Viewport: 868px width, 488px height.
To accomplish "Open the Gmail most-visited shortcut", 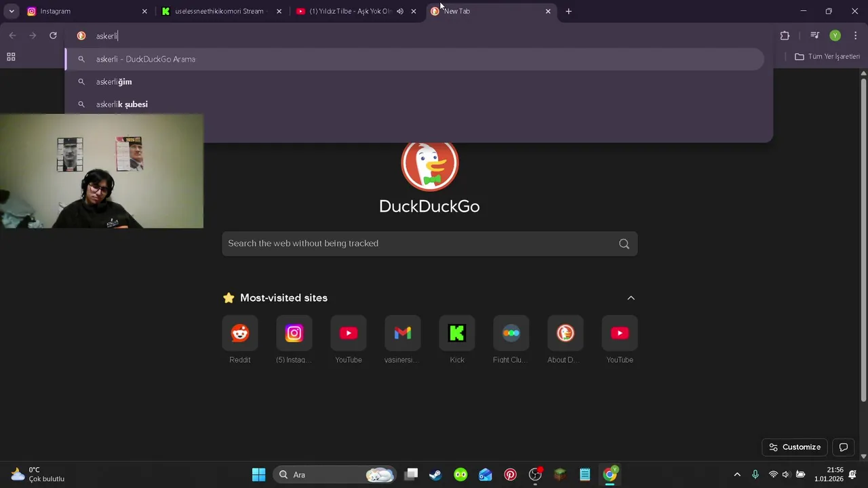I will (403, 340).
